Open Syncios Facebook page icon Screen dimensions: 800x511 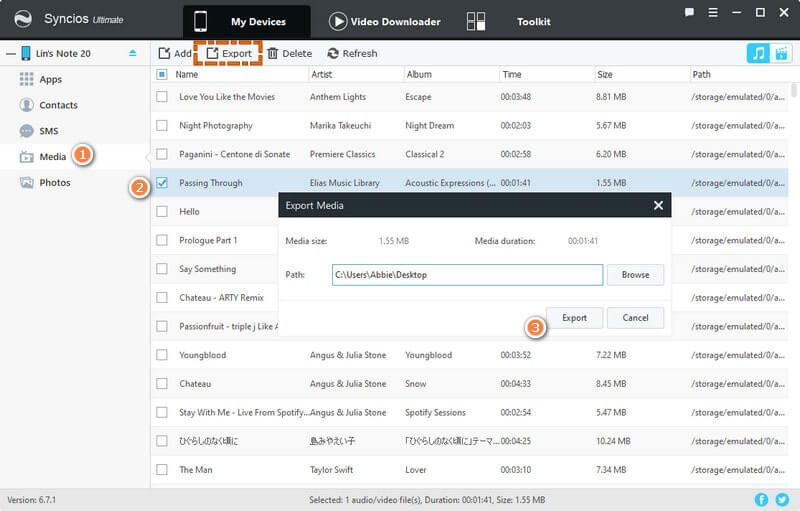[761, 500]
